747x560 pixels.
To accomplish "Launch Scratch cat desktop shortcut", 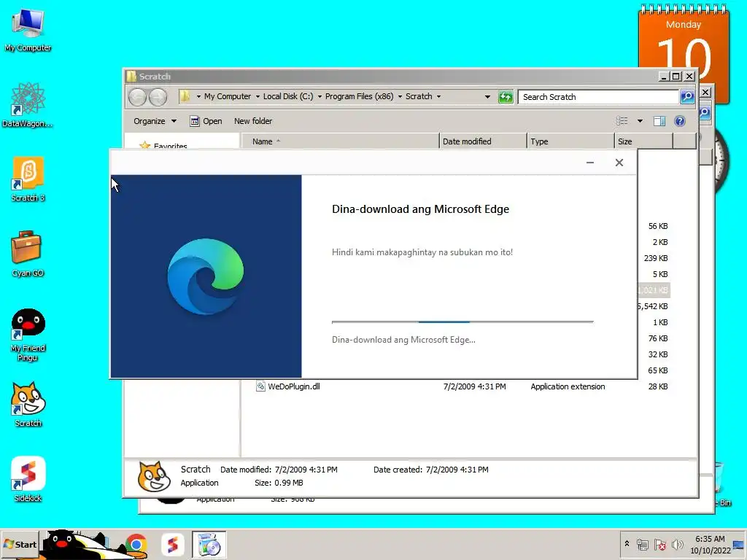I will [28, 404].
